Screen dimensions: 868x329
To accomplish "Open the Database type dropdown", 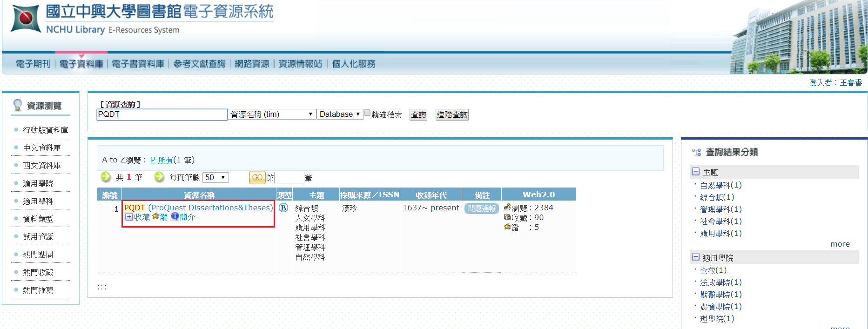I will pos(340,114).
